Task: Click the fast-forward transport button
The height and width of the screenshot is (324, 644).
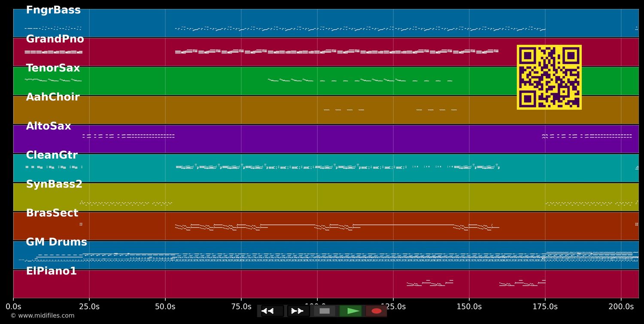Action: pos(298,311)
